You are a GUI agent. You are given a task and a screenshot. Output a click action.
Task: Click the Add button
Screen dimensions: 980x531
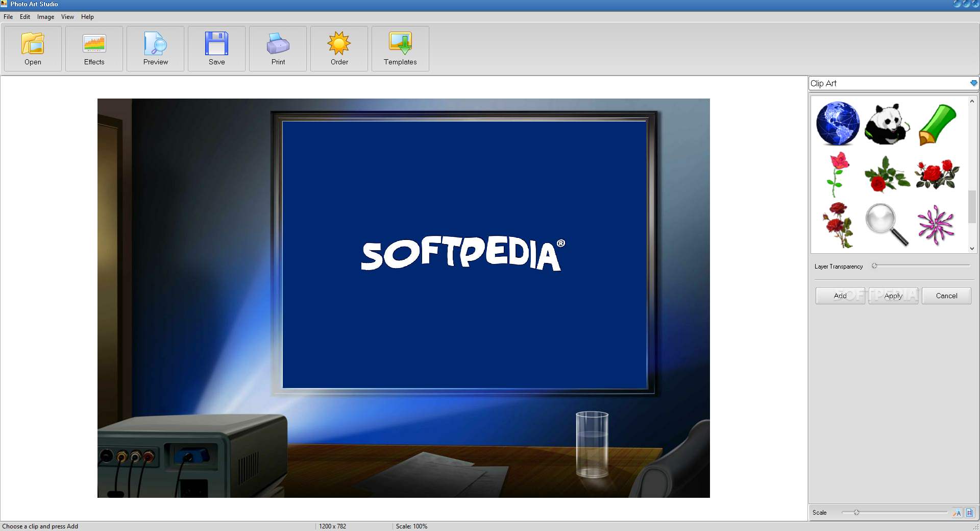(x=840, y=296)
